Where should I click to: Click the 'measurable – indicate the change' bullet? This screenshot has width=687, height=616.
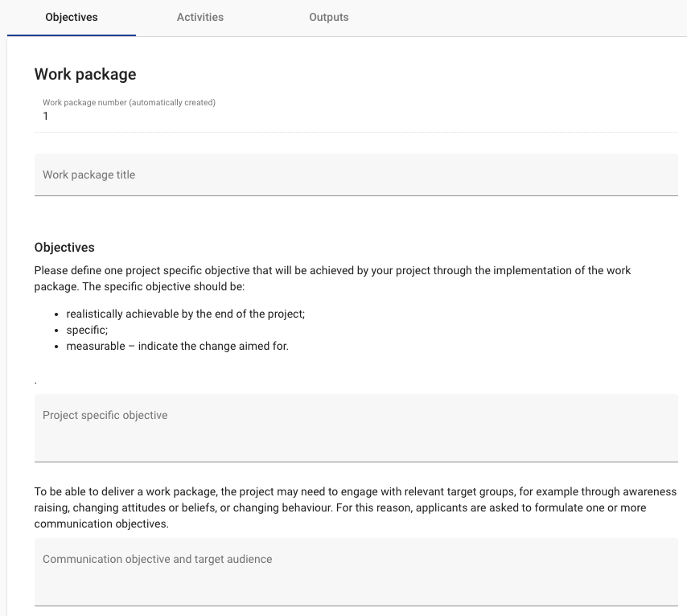pyautogui.click(x=177, y=347)
